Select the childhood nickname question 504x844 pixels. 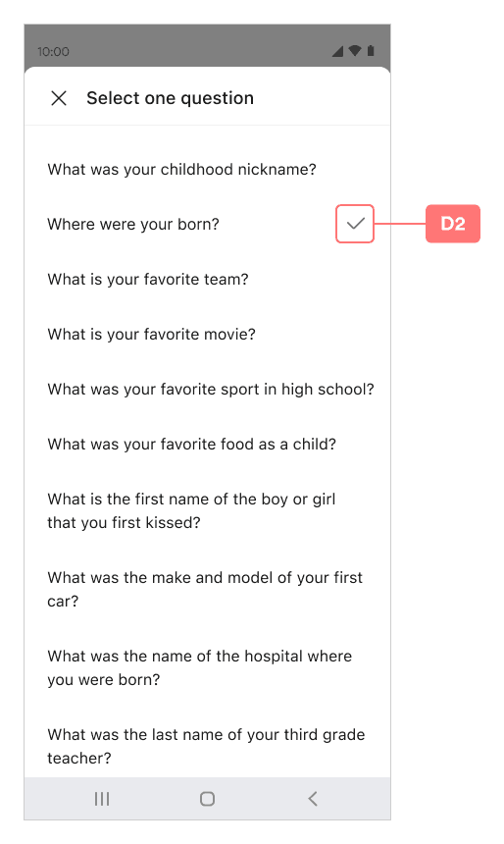point(207,169)
